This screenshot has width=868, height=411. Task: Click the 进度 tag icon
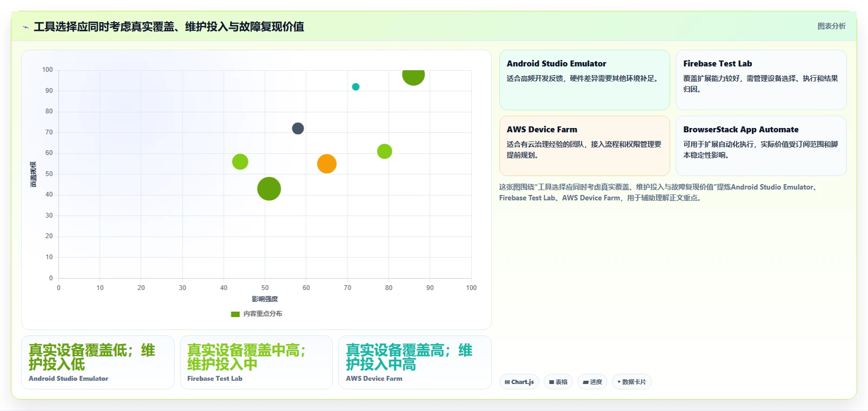tap(586, 382)
